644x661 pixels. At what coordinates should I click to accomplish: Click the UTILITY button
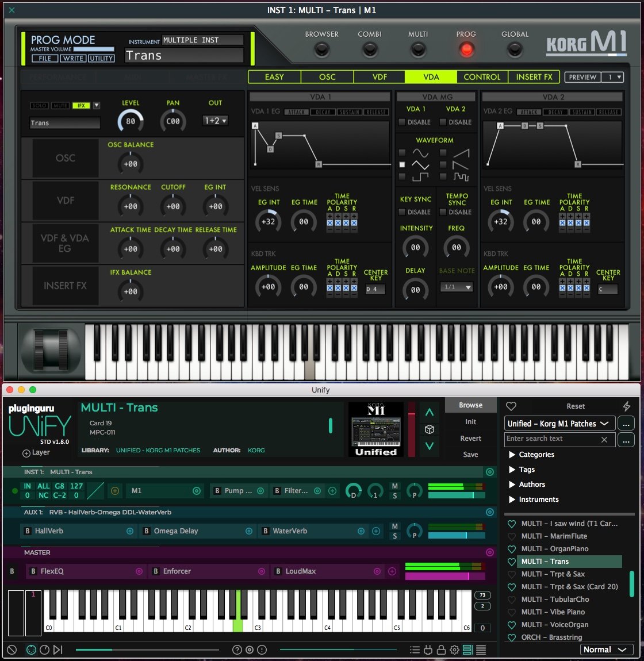(101, 58)
